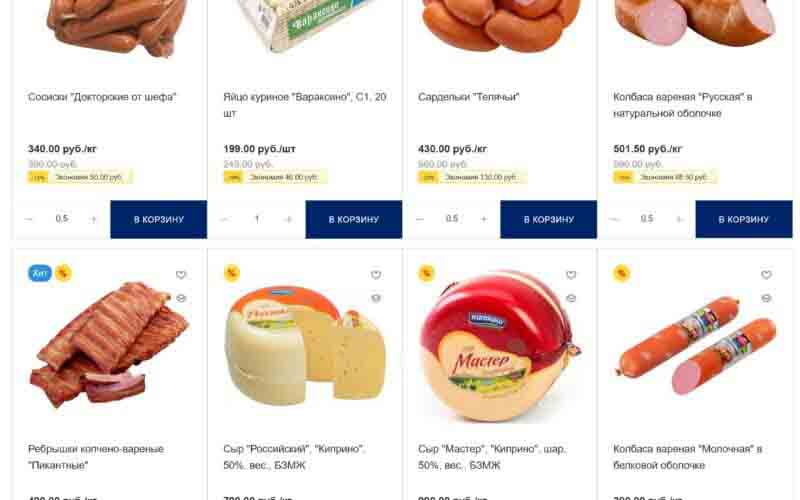Open the "Мастер" cheese product image
Image resolution: width=800 pixels, height=500 pixels.
pyautogui.click(x=499, y=348)
